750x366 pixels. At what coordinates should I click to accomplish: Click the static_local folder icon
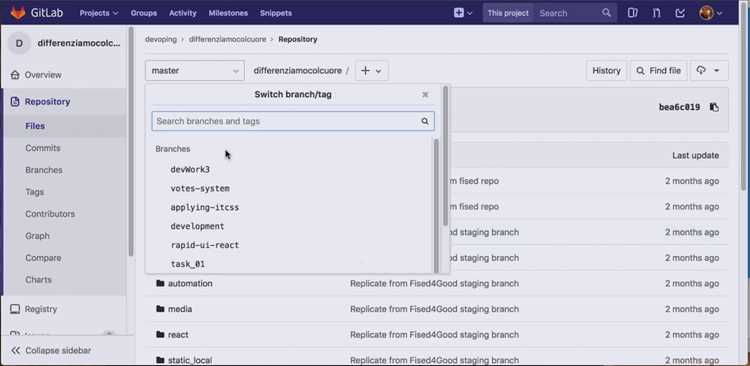(x=160, y=360)
